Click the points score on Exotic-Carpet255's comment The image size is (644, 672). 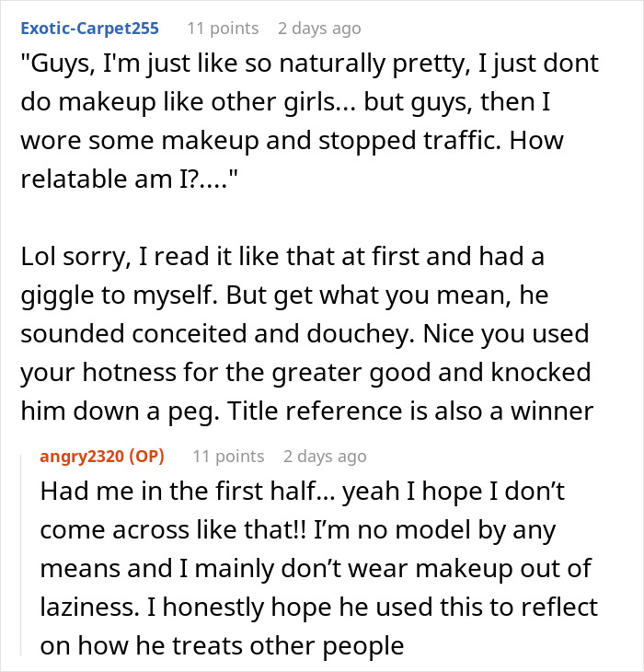pos(222,29)
